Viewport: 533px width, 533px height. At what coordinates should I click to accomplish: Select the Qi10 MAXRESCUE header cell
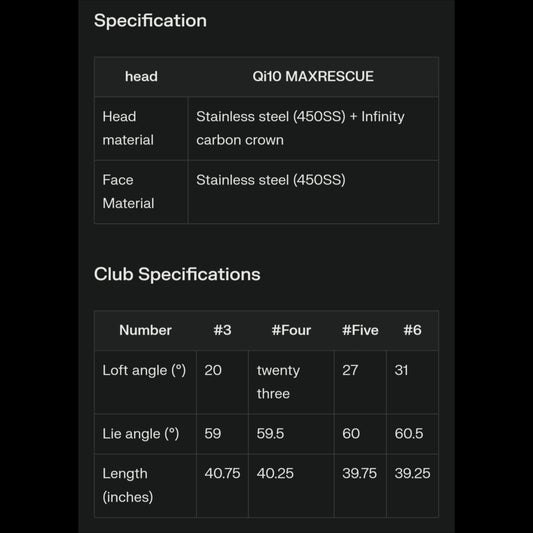coord(313,76)
